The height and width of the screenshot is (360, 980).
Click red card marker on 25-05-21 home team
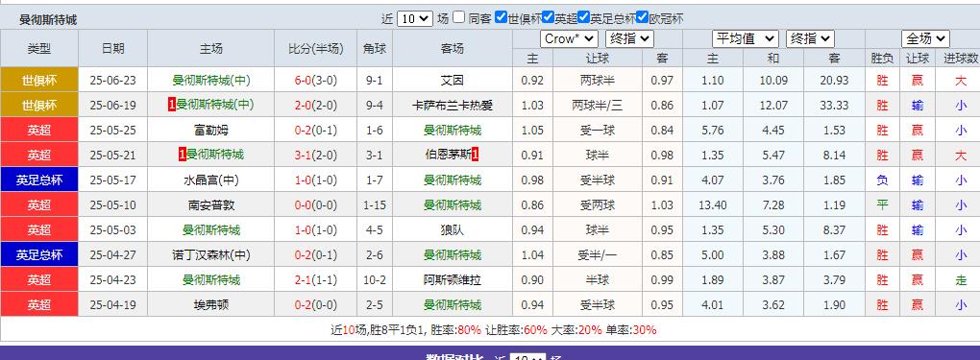pos(183,155)
